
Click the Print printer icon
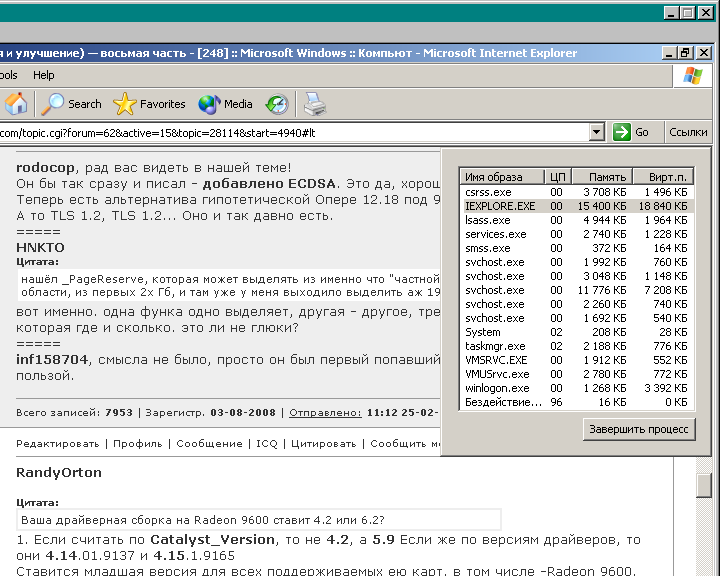coord(315,104)
